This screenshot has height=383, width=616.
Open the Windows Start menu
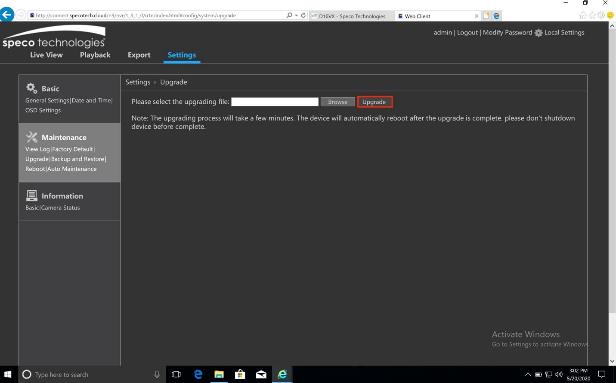[x=7, y=374]
